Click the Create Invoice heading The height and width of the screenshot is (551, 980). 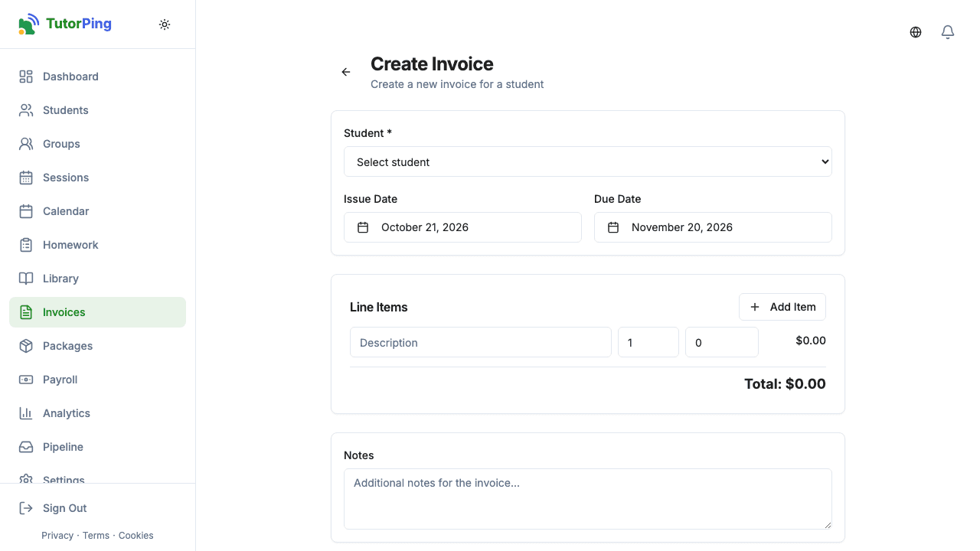432,64
